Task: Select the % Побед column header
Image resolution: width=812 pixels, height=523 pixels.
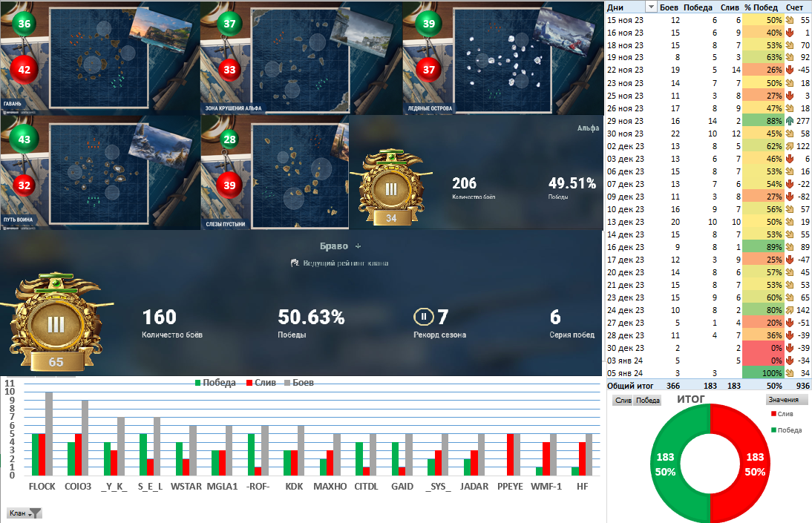Action: [762, 7]
